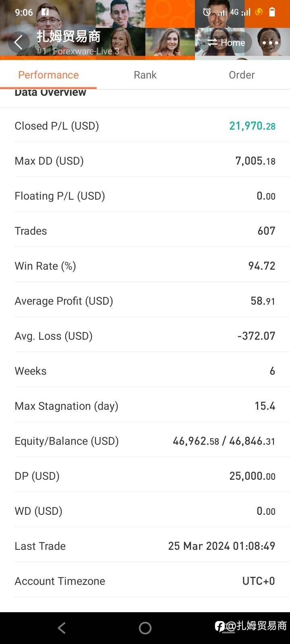
Task: Tap the Forexware-Live 3 account subtitle
Action: point(86,51)
